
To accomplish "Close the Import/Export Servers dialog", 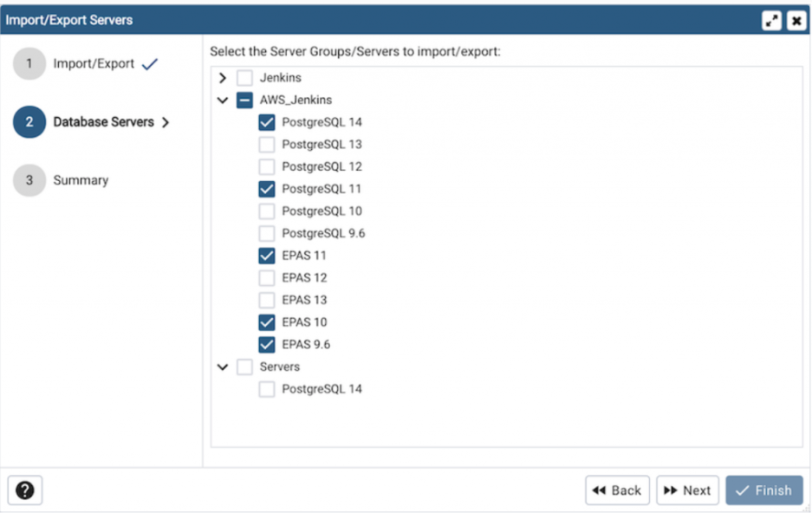I will [796, 21].
